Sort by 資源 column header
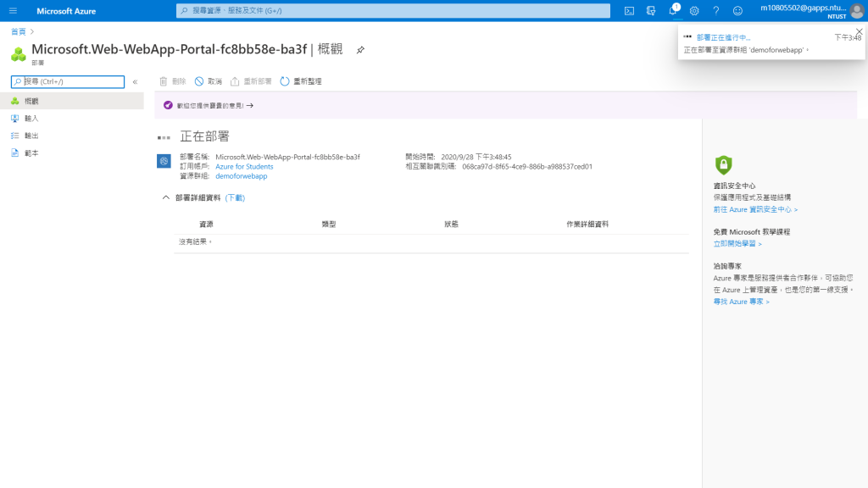Screen dimensions: 868x488 (x=206, y=224)
